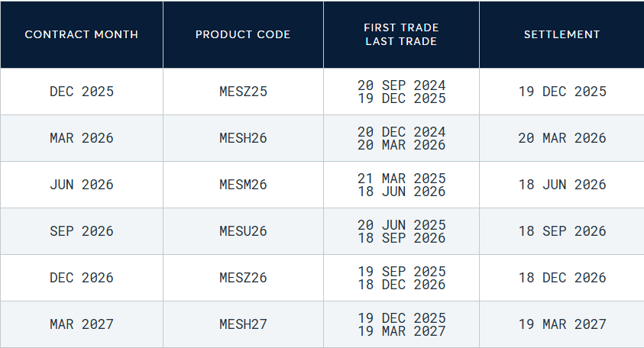644x348 pixels.
Task: Click the CONTRACT MONTH column header
Action: click(x=81, y=34)
